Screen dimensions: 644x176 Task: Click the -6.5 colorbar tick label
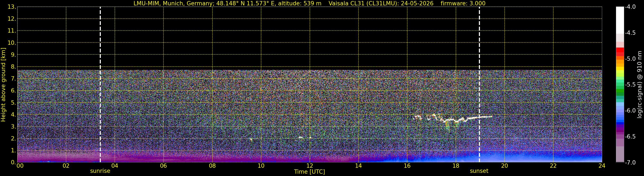tap(630, 137)
